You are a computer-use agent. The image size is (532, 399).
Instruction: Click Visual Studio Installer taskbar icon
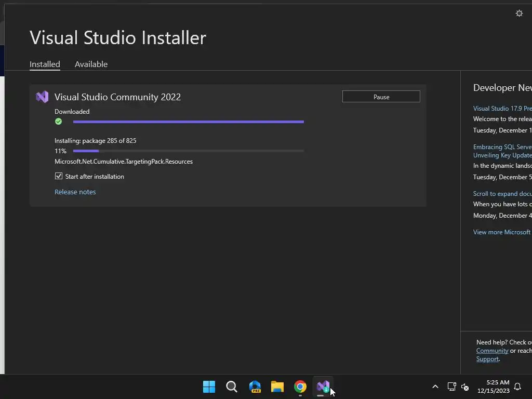pos(323,387)
